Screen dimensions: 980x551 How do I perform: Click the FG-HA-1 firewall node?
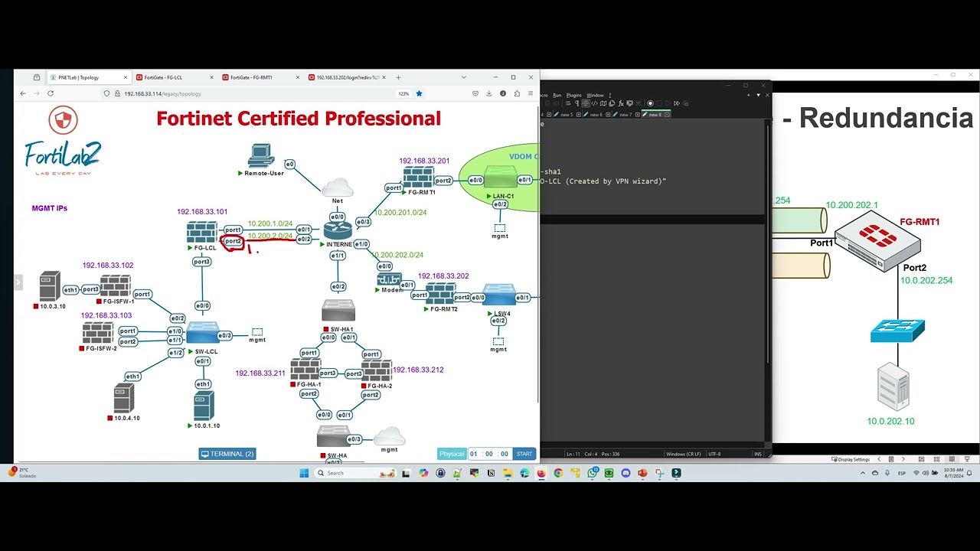click(305, 371)
